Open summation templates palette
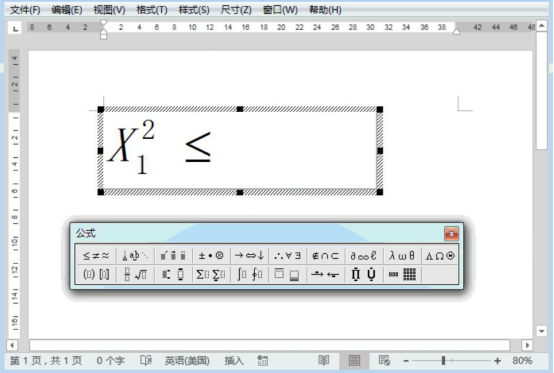The width and height of the screenshot is (554, 373). click(x=211, y=274)
